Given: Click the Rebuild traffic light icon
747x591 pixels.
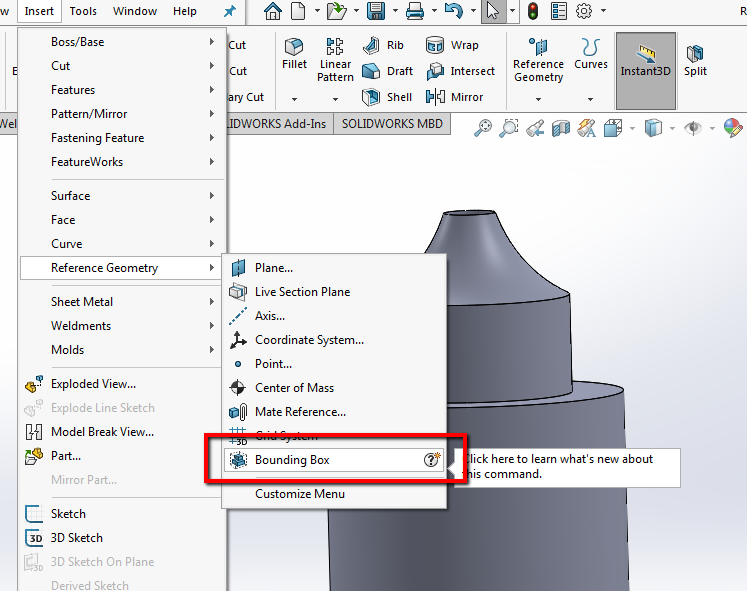Looking at the screenshot, I should [533, 11].
